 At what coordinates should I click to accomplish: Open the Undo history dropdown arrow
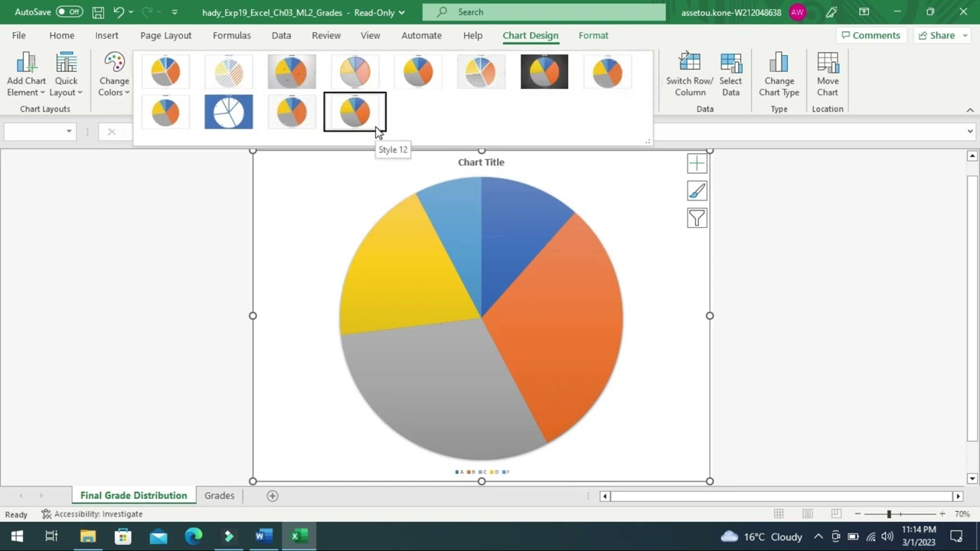(x=131, y=12)
